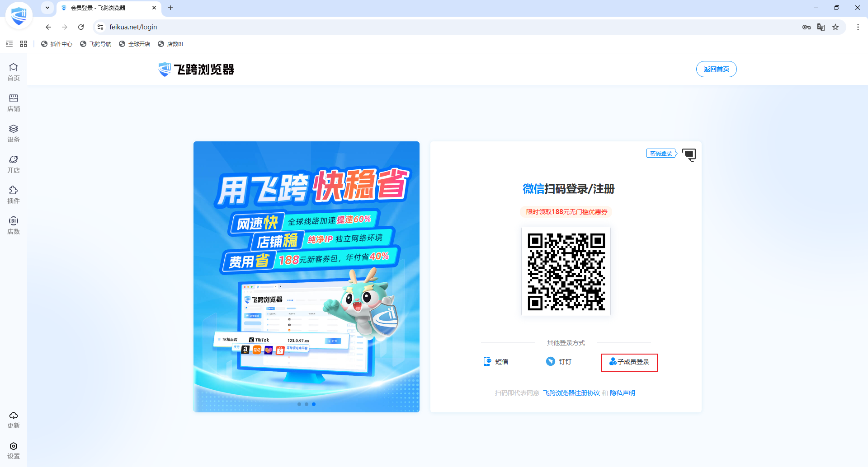Choose 子成员登录 sub-member login
868x467 pixels.
click(629, 362)
